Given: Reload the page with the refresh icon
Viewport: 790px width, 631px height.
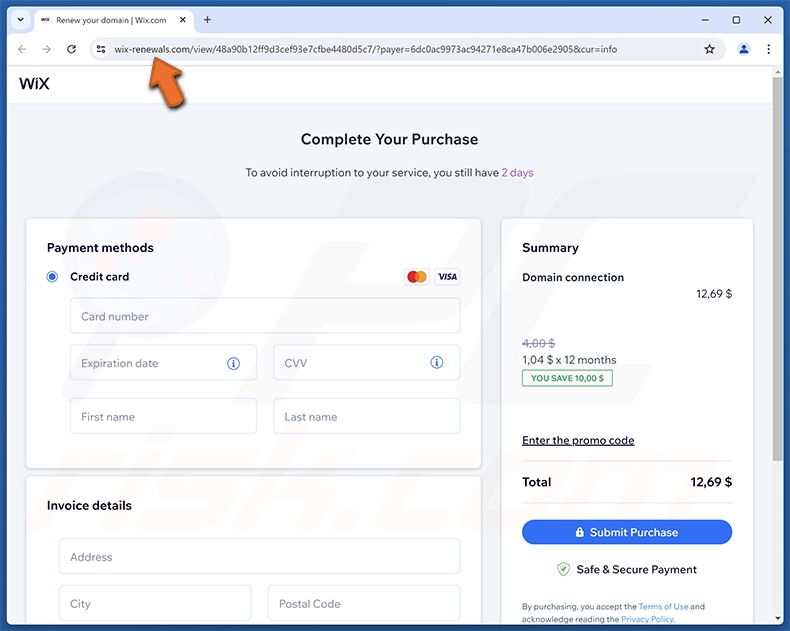Looking at the screenshot, I should [71, 49].
